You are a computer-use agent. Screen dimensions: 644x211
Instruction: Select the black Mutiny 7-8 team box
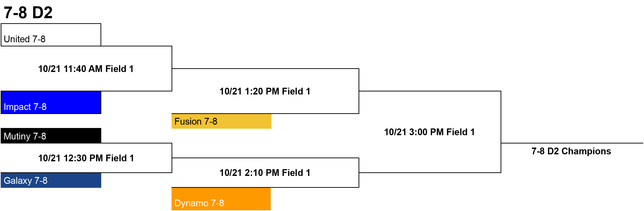51,135
